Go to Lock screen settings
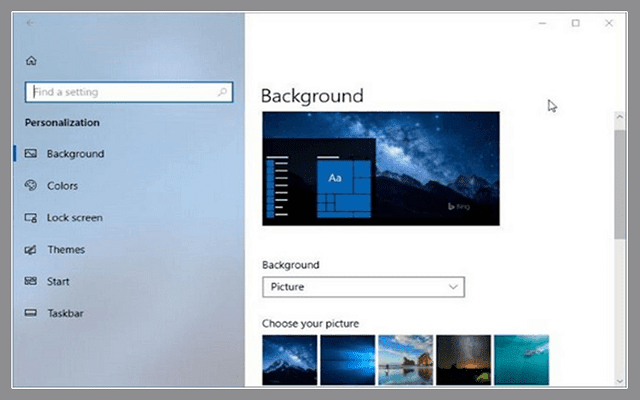 [x=74, y=218]
